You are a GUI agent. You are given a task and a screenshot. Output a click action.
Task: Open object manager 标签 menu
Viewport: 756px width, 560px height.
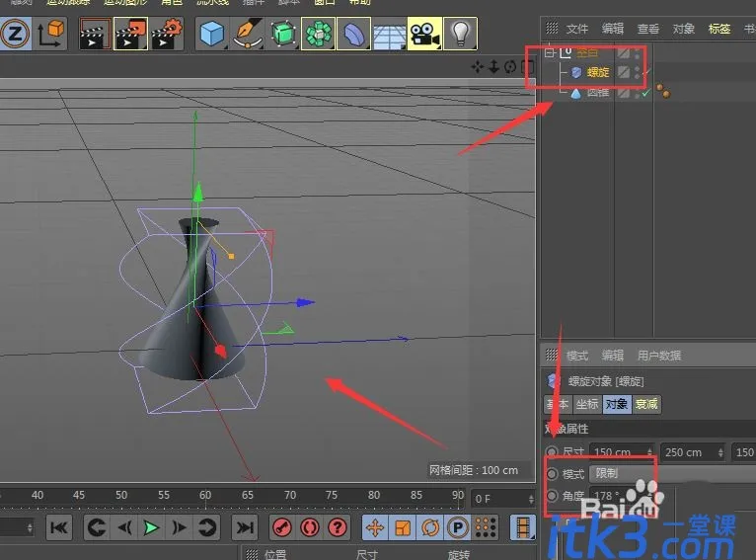tap(719, 29)
